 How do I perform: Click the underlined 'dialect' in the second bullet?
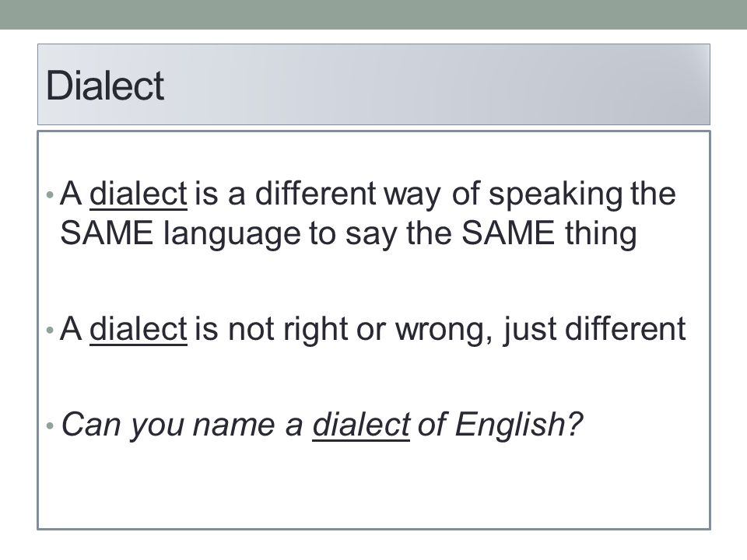(x=139, y=329)
